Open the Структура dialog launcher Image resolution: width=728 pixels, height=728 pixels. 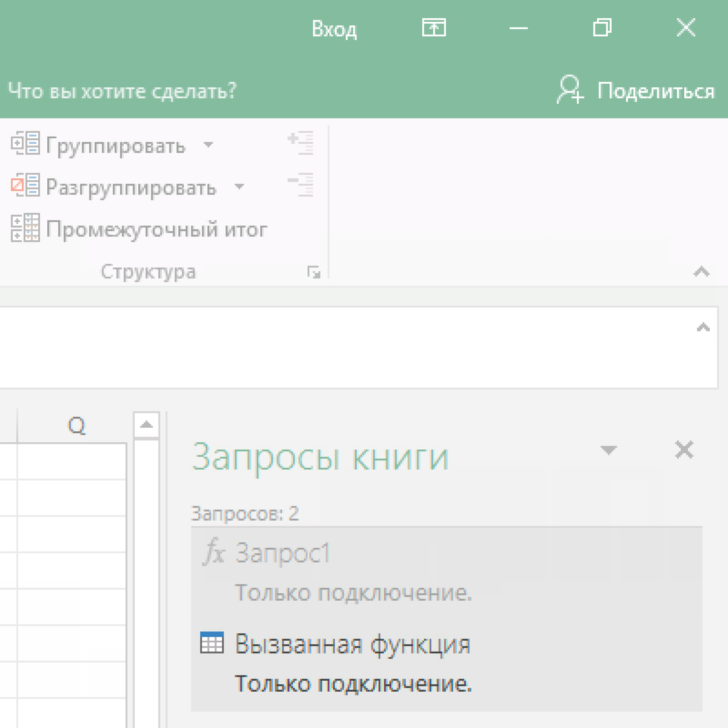(x=314, y=272)
